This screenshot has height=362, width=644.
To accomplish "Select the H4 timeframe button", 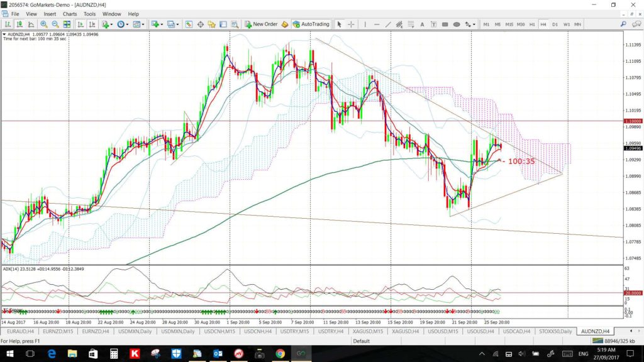I will (543, 25).
